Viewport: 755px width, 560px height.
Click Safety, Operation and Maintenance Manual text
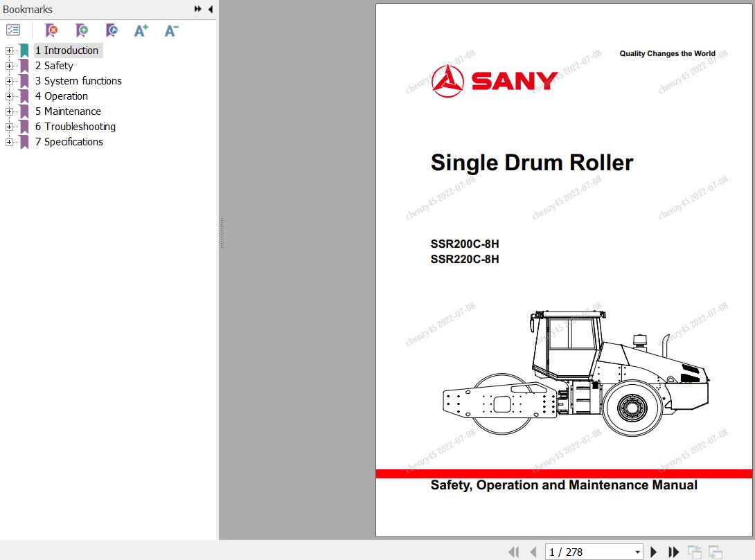point(564,485)
